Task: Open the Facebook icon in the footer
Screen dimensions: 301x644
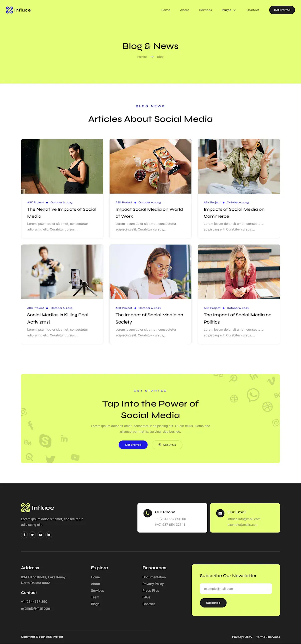Action: (x=24, y=535)
